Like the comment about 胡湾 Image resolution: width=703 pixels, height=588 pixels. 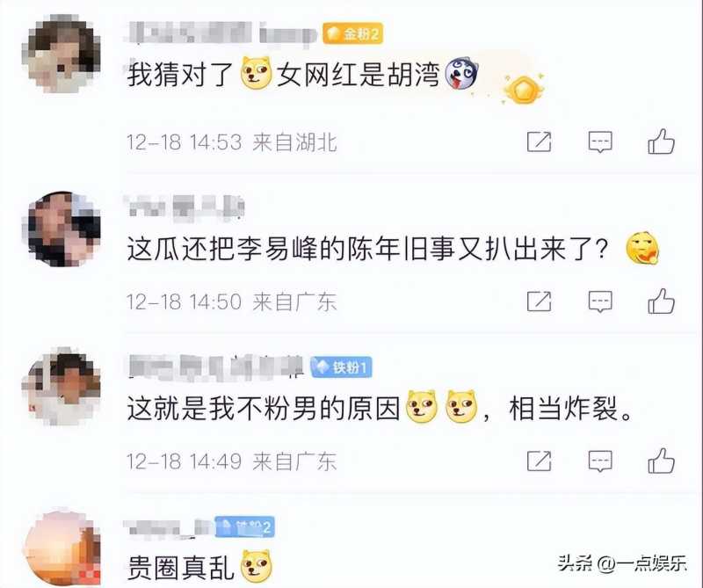coord(662,142)
